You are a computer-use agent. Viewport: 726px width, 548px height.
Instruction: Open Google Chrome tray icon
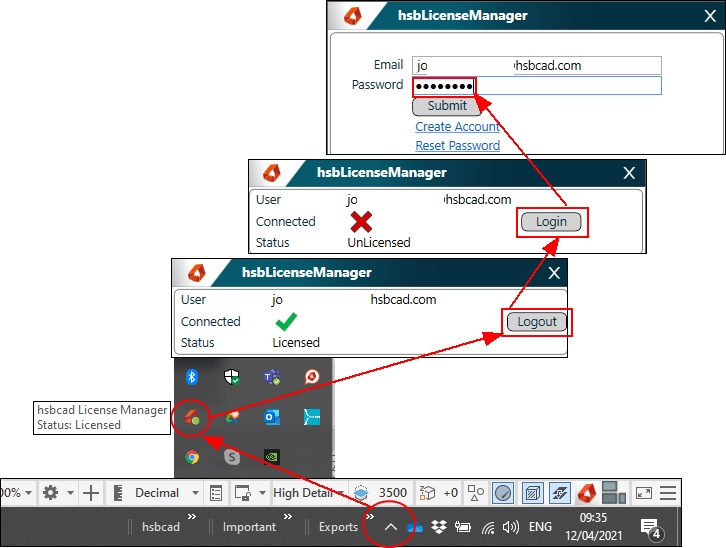(x=192, y=457)
